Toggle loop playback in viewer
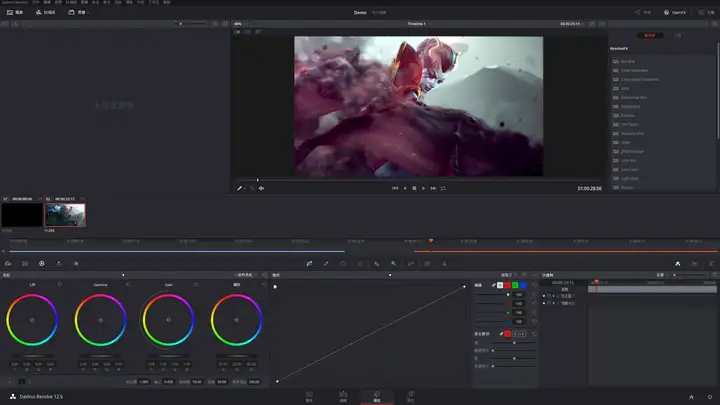Screen dimensions: 720x405 point(443,188)
